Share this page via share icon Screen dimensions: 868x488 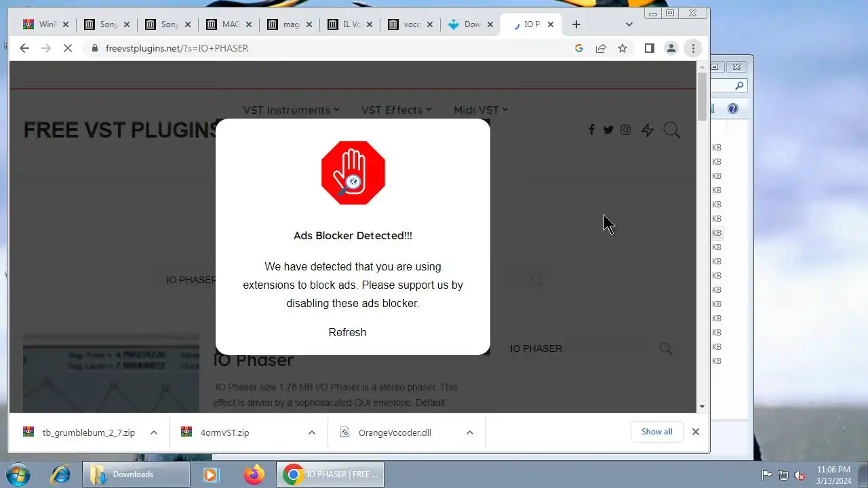tap(601, 48)
